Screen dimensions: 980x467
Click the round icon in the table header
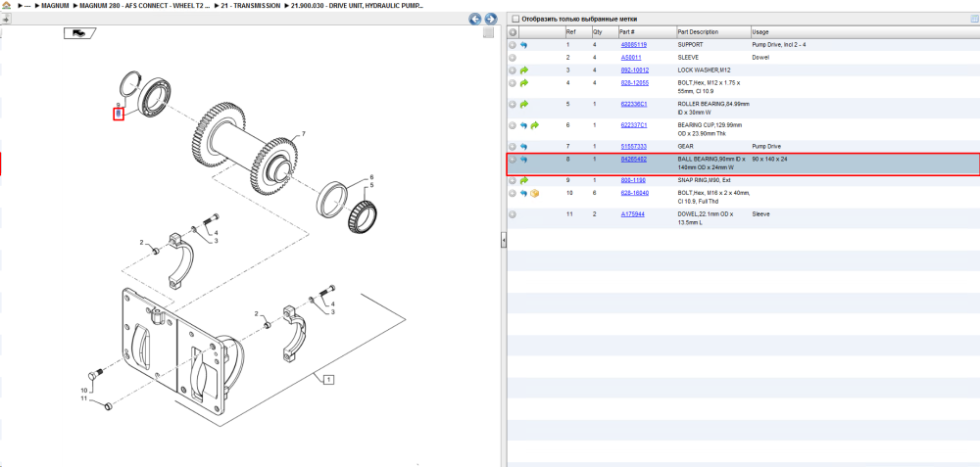tap(513, 32)
